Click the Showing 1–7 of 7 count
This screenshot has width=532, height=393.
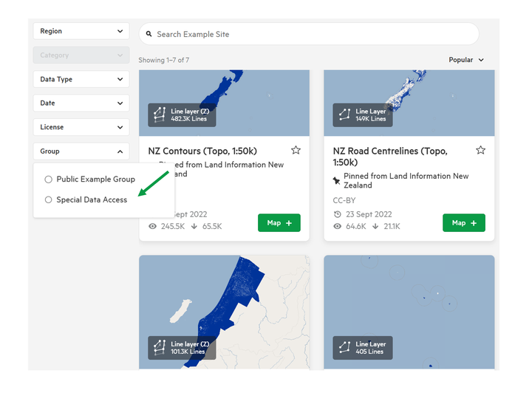coord(164,60)
